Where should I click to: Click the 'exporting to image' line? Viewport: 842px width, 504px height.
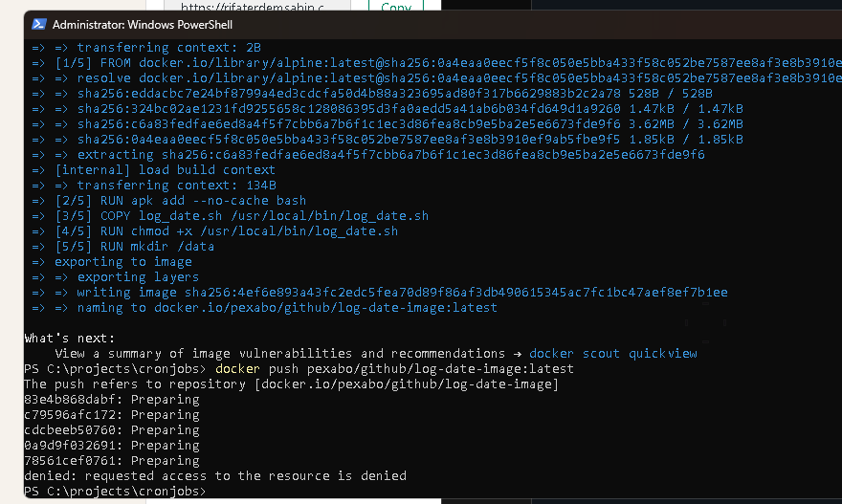pyautogui.click(x=112, y=262)
